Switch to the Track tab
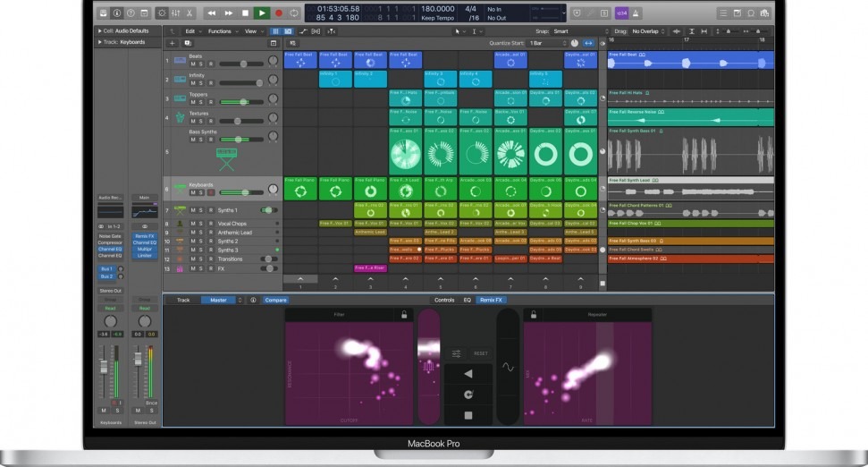 (x=183, y=301)
